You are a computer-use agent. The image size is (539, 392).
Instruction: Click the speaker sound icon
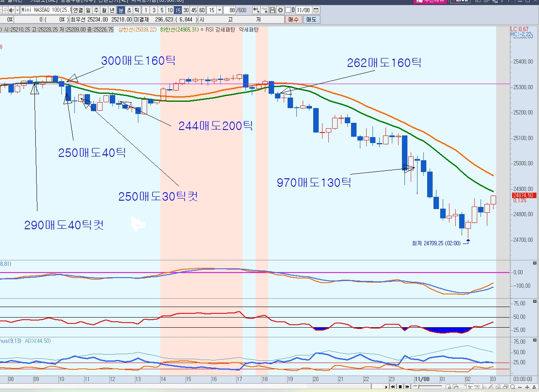point(11,10)
